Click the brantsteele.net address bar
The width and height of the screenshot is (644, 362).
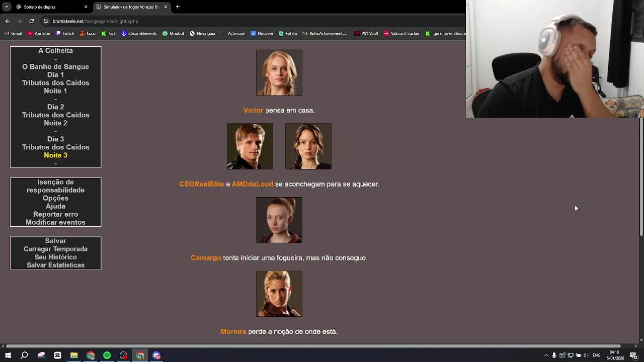point(252,21)
